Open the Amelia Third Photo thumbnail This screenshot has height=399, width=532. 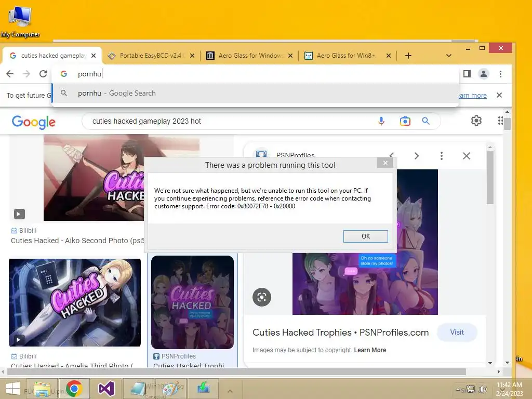(x=75, y=303)
